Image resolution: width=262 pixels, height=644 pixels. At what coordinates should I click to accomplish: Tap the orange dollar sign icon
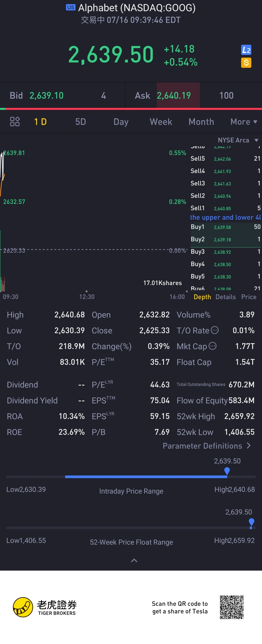(x=246, y=63)
